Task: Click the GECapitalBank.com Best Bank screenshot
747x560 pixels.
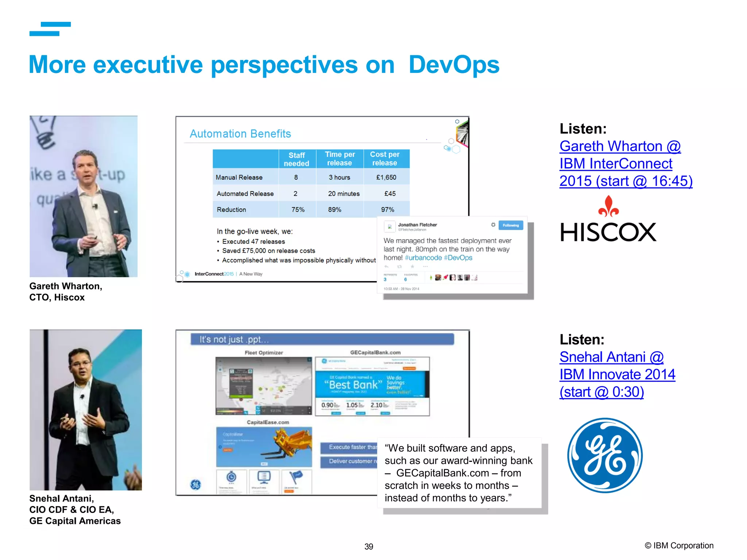Action: pos(372,386)
